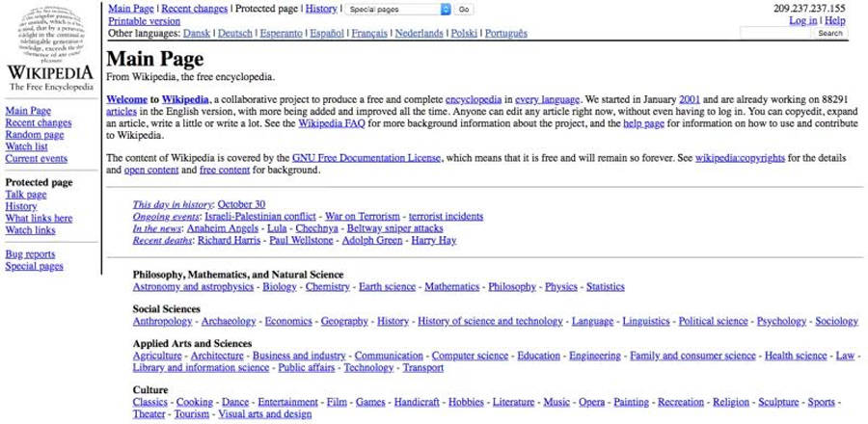The height and width of the screenshot is (424, 868).
Task: Open Talk page in sidebar
Action: coord(25,195)
